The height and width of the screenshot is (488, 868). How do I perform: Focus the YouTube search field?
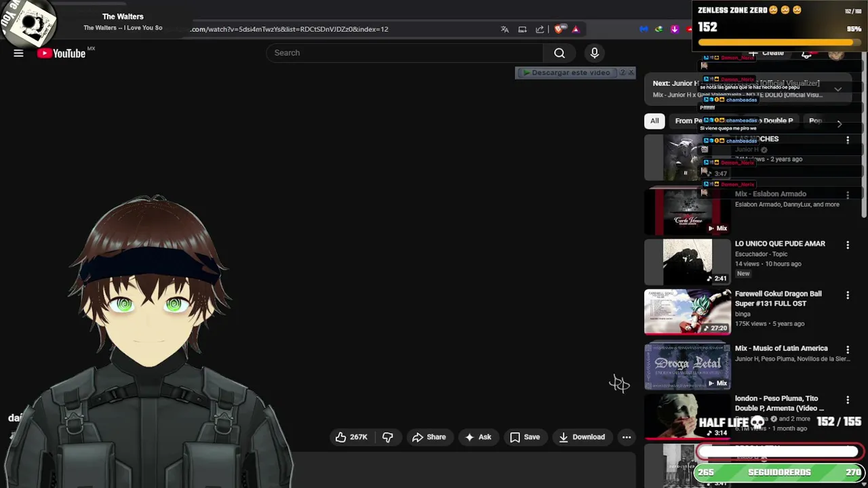click(x=405, y=53)
